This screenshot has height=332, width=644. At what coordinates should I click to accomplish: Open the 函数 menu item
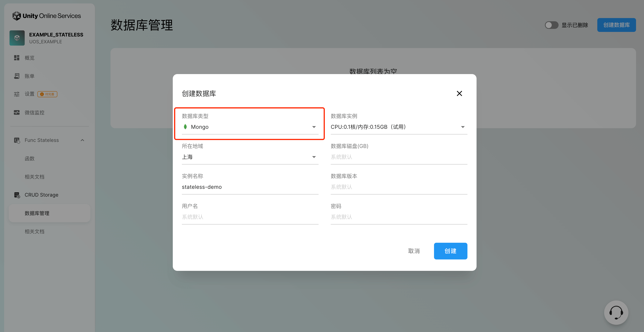(x=29, y=159)
